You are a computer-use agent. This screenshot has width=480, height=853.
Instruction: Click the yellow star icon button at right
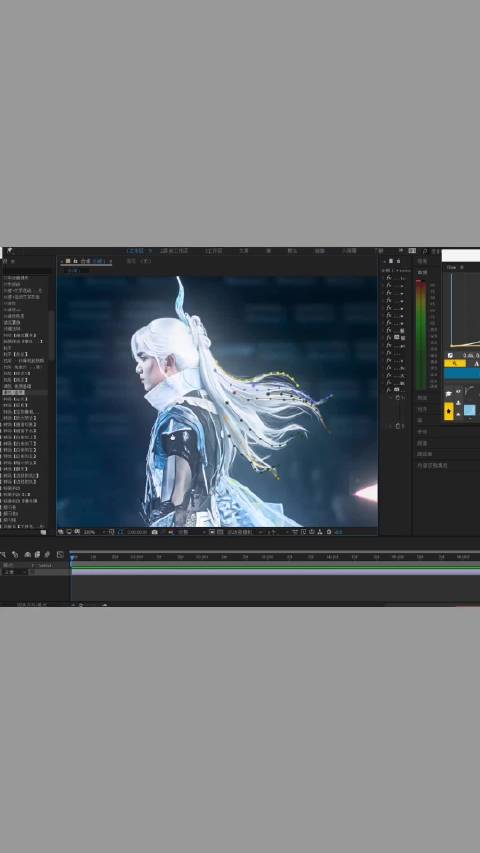click(449, 411)
